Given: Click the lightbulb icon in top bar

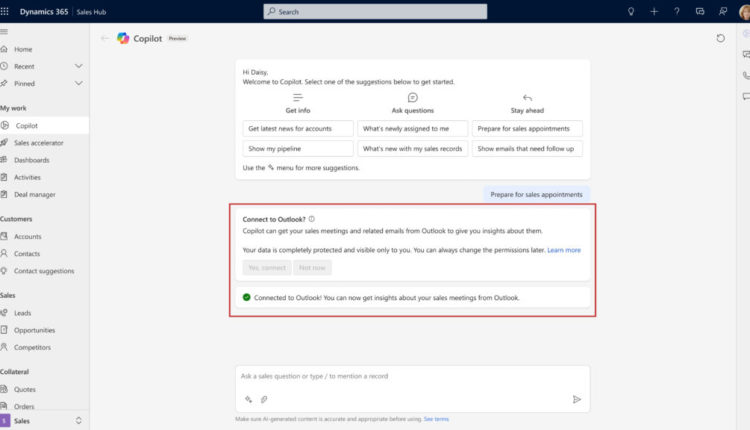Looking at the screenshot, I should pyautogui.click(x=630, y=11).
